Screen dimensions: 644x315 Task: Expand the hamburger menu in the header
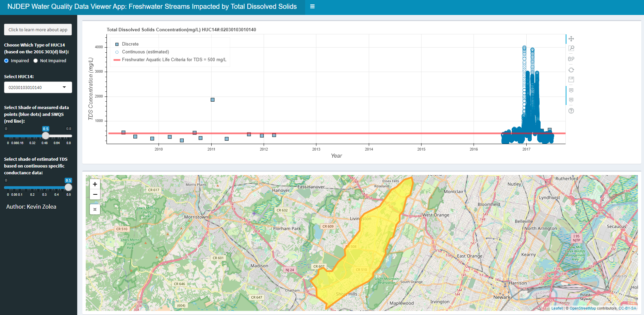[312, 6]
